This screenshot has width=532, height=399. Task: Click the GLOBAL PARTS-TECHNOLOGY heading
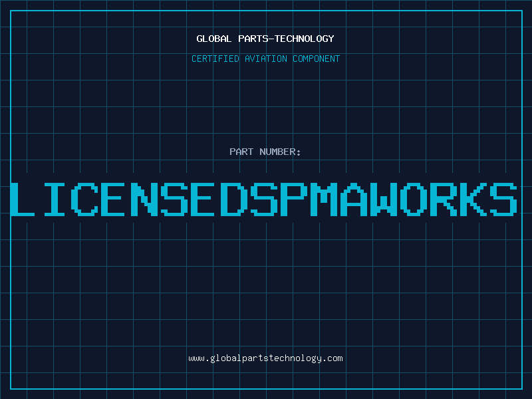[265, 39]
